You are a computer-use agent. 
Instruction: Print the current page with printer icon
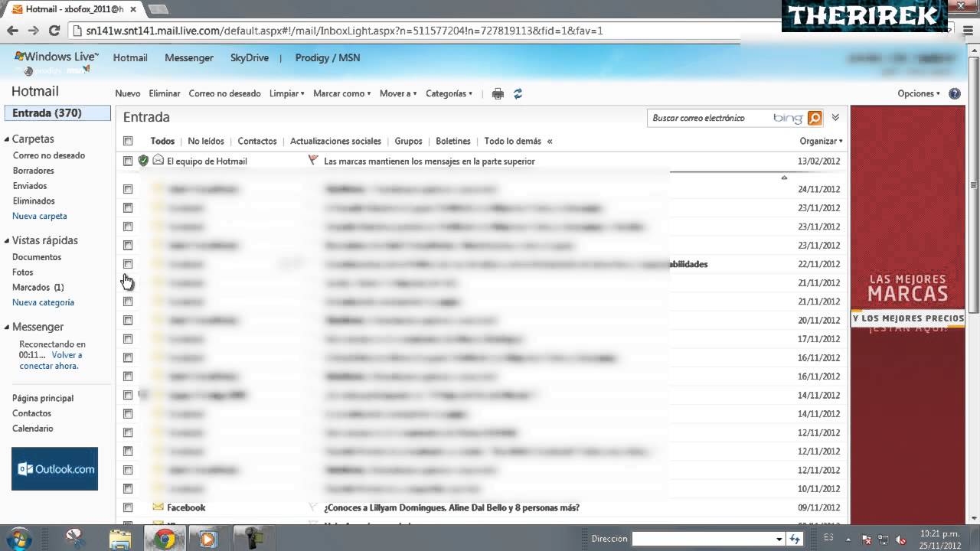[x=498, y=93]
